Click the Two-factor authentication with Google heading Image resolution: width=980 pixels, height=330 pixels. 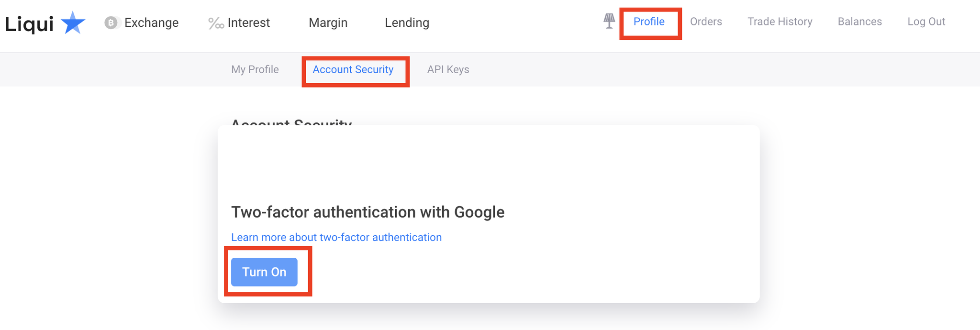pyautogui.click(x=368, y=212)
